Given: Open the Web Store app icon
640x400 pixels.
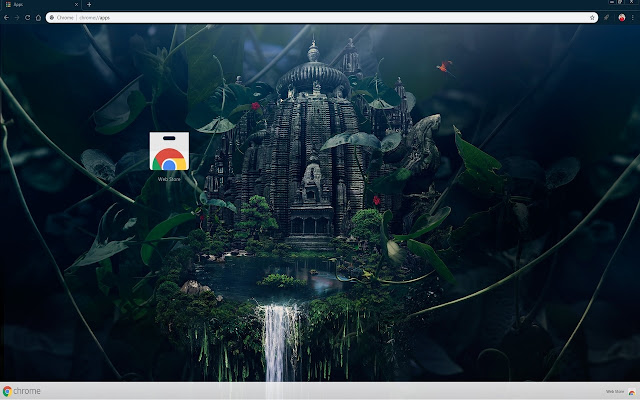Looking at the screenshot, I should (x=169, y=151).
